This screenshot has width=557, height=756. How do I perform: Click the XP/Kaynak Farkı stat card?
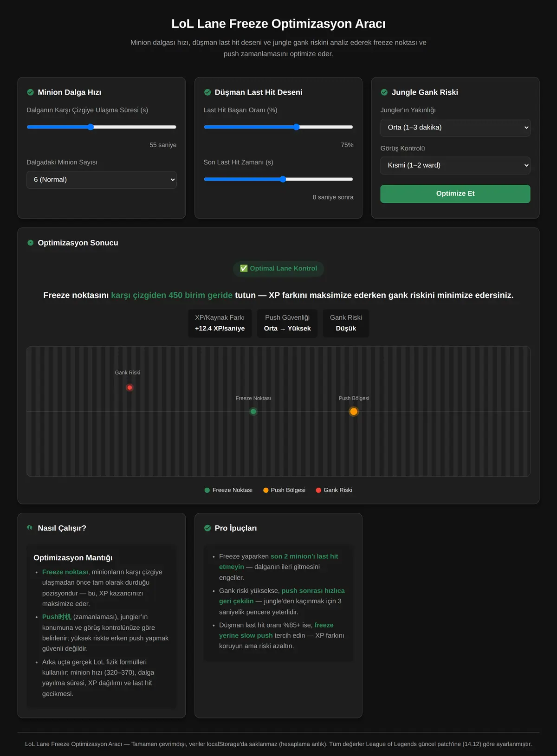click(x=220, y=323)
